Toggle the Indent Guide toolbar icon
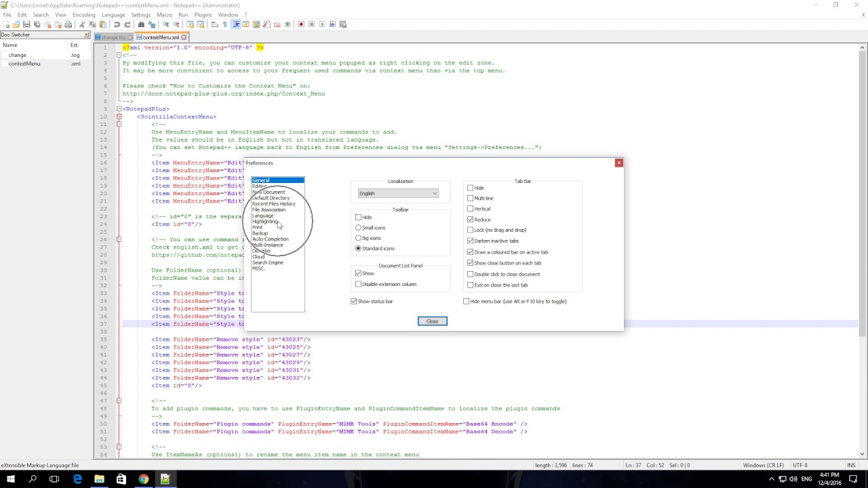Viewport: 868px width, 488px height. [236, 24]
